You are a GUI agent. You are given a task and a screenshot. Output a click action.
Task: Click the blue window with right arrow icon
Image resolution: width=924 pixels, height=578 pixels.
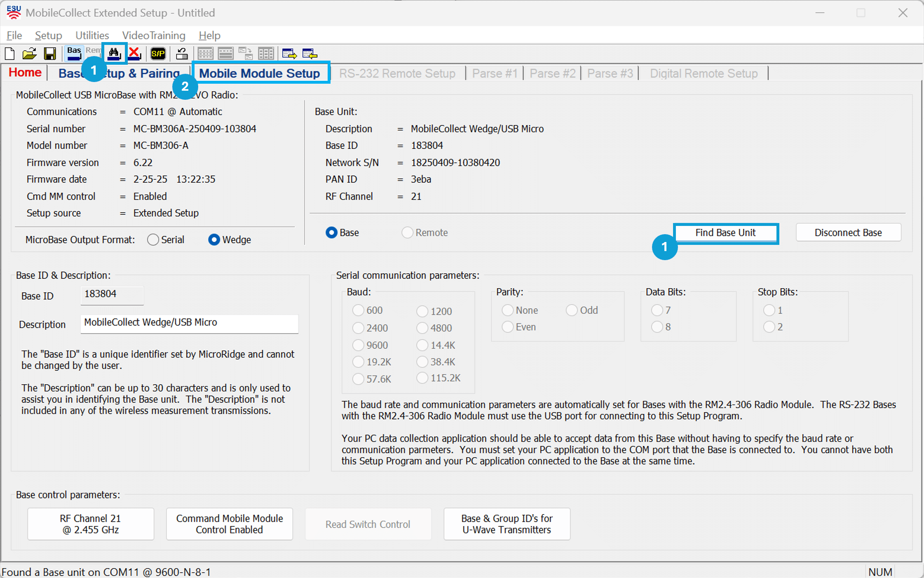[x=289, y=54]
